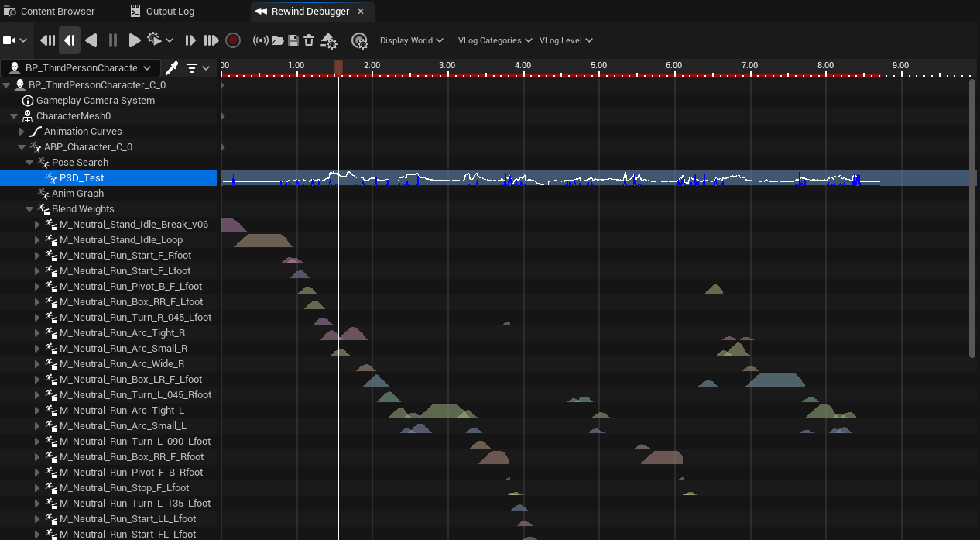
Task: Select the M_Neutral_Run_Arc_Small_L row
Action: (108, 426)
